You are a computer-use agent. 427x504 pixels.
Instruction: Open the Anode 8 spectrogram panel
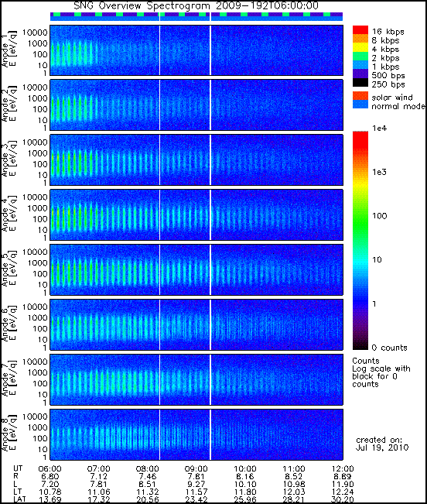pos(196,434)
